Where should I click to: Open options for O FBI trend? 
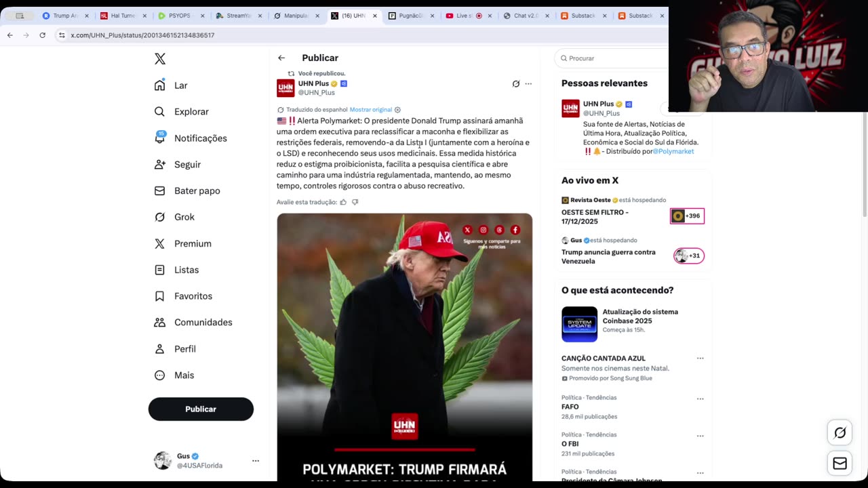point(700,436)
